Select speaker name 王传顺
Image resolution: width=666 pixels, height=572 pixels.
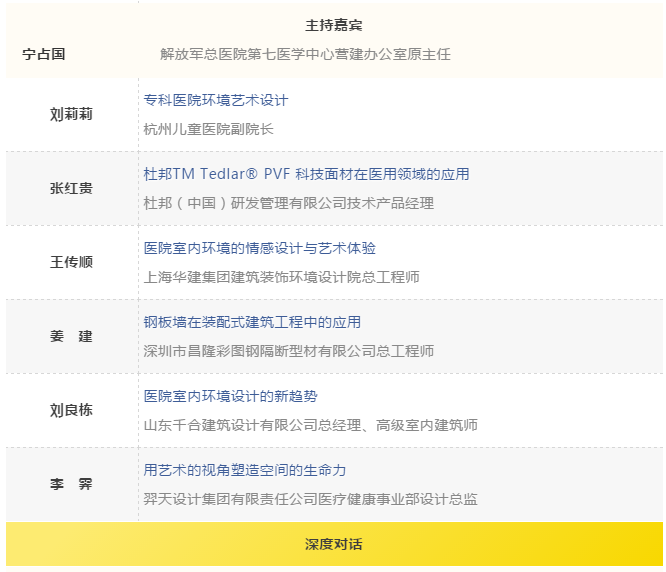[x=71, y=262]
